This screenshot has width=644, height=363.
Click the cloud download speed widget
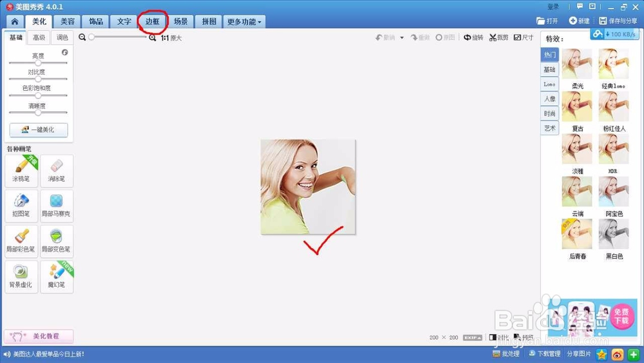tap(614, 34)
